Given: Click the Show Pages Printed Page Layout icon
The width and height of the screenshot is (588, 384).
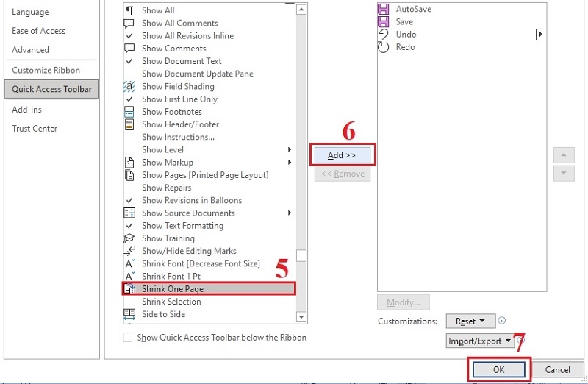Looking at the screenshot, I should tap(129, 175).
